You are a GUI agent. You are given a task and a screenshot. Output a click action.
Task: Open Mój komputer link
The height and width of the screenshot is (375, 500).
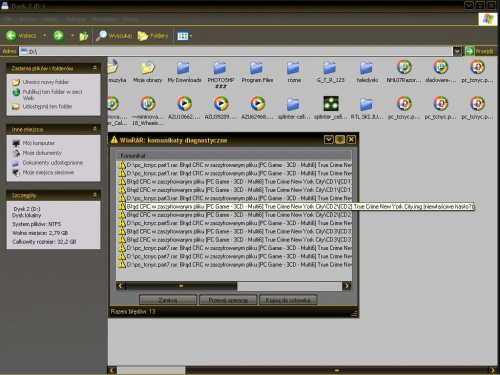point(39,143)
